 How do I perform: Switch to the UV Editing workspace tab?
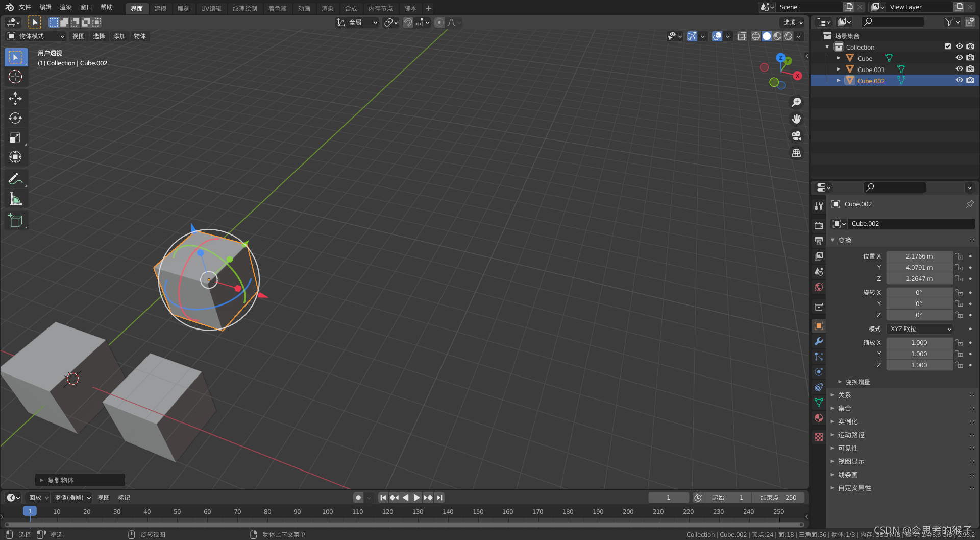211,9
